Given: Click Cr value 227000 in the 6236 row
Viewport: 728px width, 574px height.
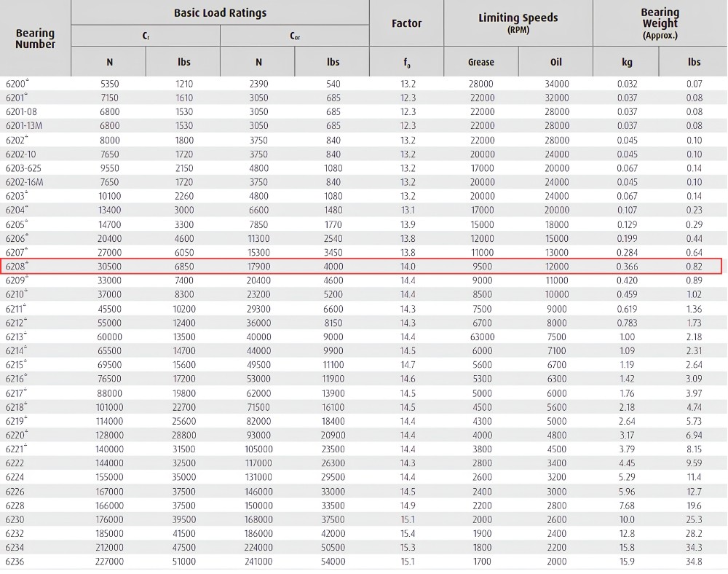Looking at the screenshot, I should pyautogui.click(x=110, y=562).
